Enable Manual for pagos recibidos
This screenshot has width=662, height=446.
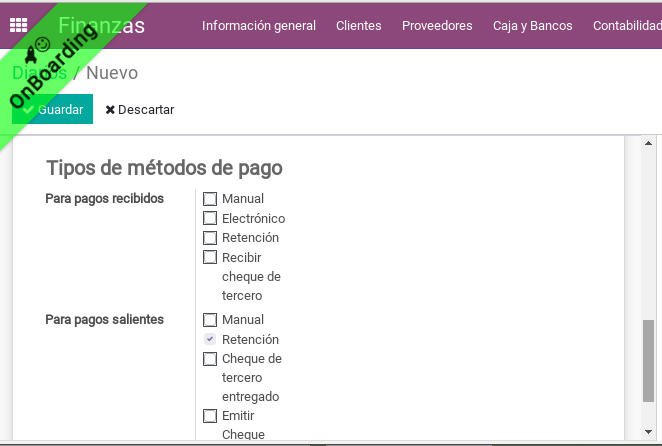point(210,199)
